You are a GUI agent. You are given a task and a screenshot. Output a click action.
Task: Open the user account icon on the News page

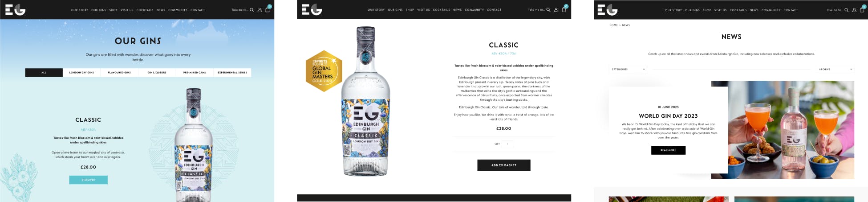click(854, 10)
